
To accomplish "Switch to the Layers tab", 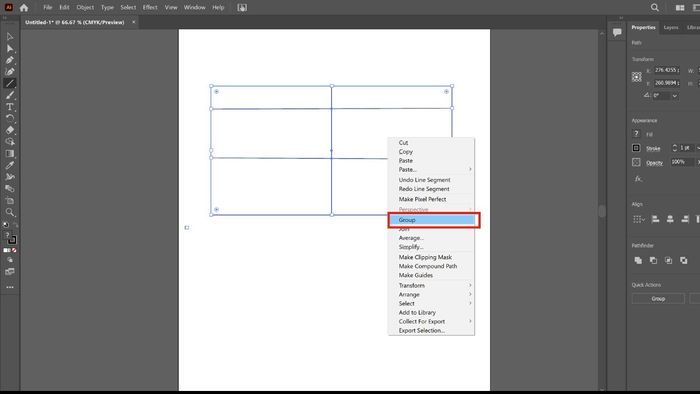I will (x=671, y=28).
